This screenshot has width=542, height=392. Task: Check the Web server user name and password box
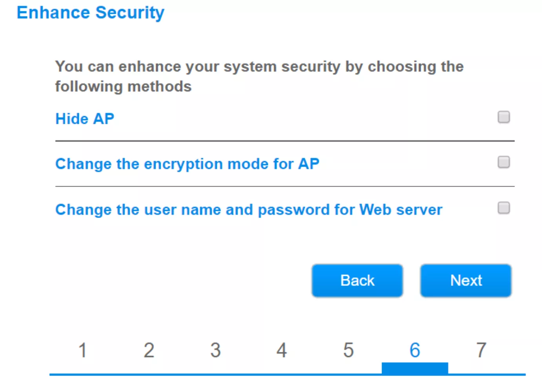coord(504,208)
